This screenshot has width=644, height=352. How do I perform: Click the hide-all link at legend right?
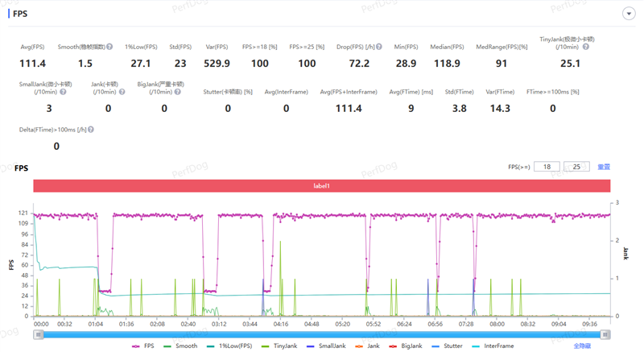(x=581, y=346)
